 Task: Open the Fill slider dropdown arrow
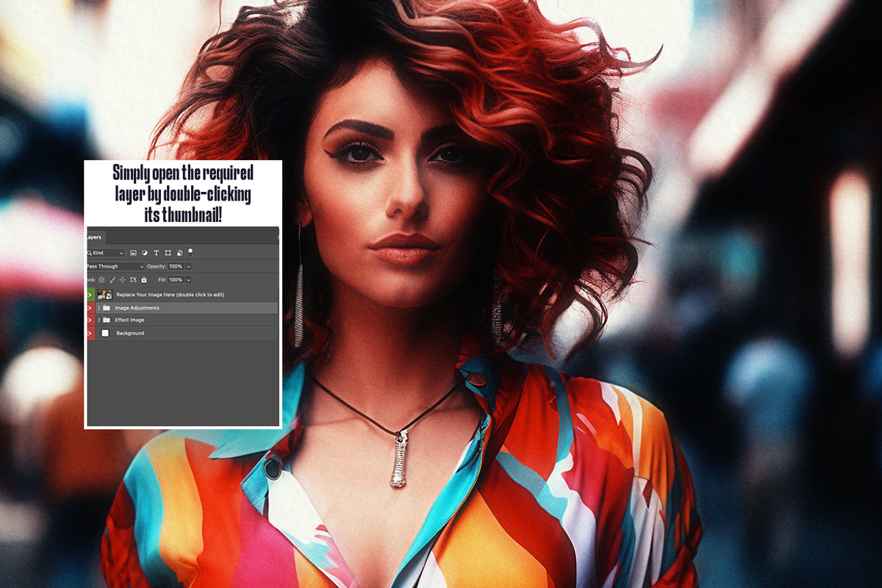(189, 280)
